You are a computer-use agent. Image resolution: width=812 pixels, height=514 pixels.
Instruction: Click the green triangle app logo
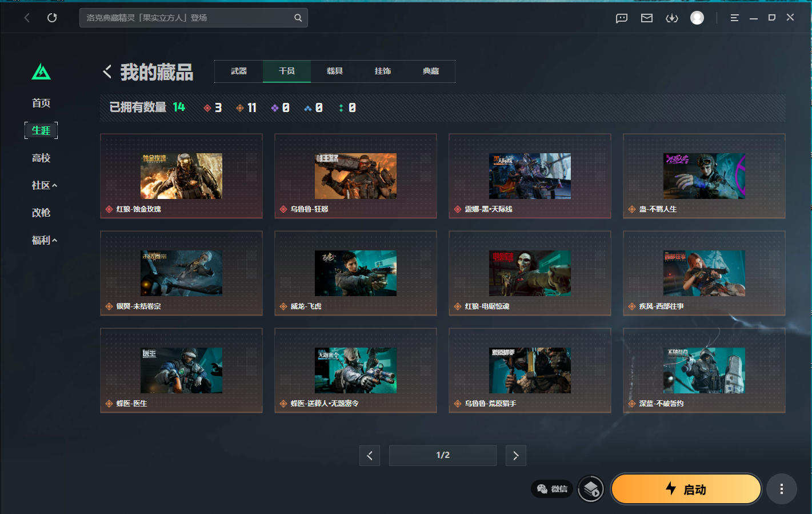tap(41, 71)
